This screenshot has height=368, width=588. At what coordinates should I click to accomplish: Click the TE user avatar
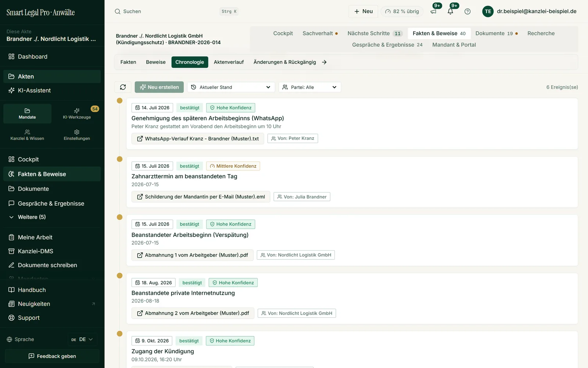(488, 11)
